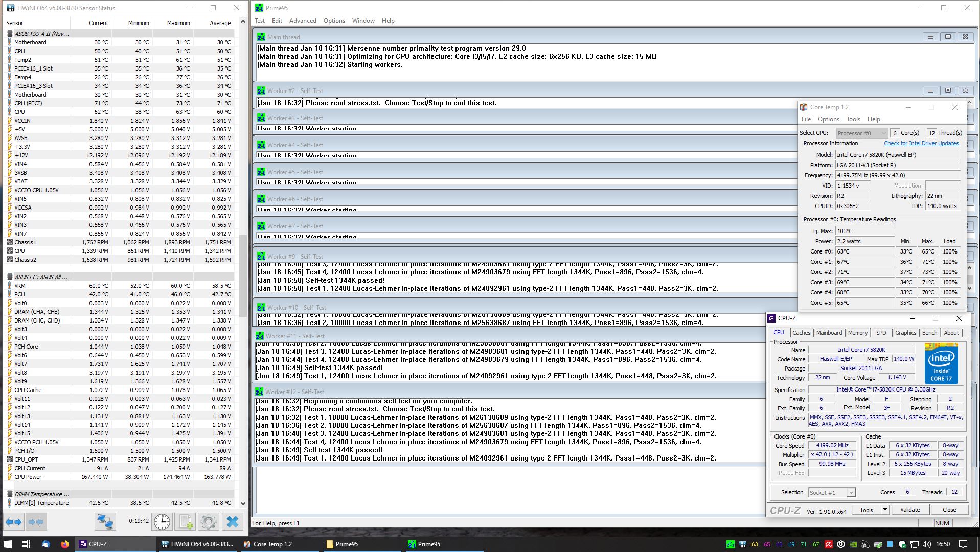Viewport: 980px width, 552px height.
Task: Select the CPU Power row in HWiNFO
Action: click(x=120, y=477)
